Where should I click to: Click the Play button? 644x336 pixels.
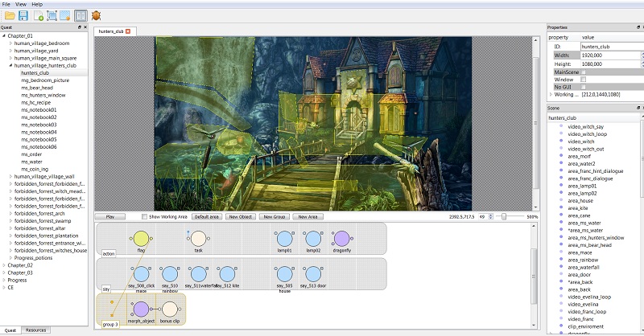(110, 216)
